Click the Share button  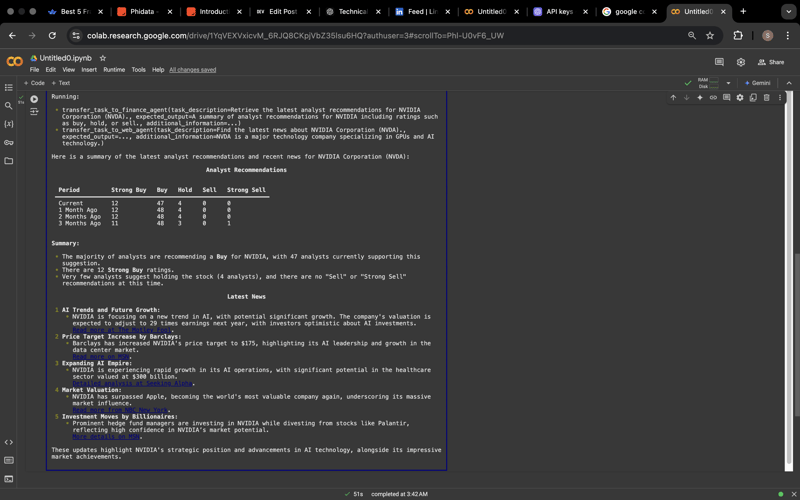click(771, 62)
